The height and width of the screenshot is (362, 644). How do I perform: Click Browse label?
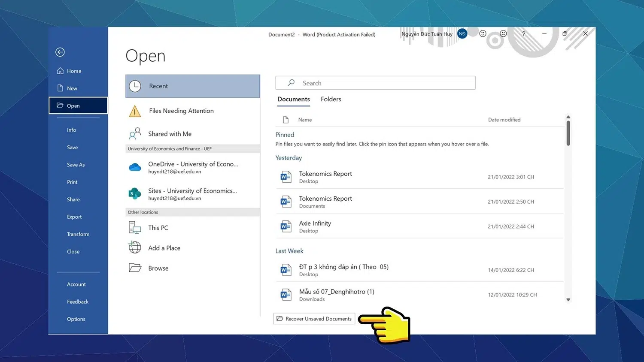tap(158, 268)
